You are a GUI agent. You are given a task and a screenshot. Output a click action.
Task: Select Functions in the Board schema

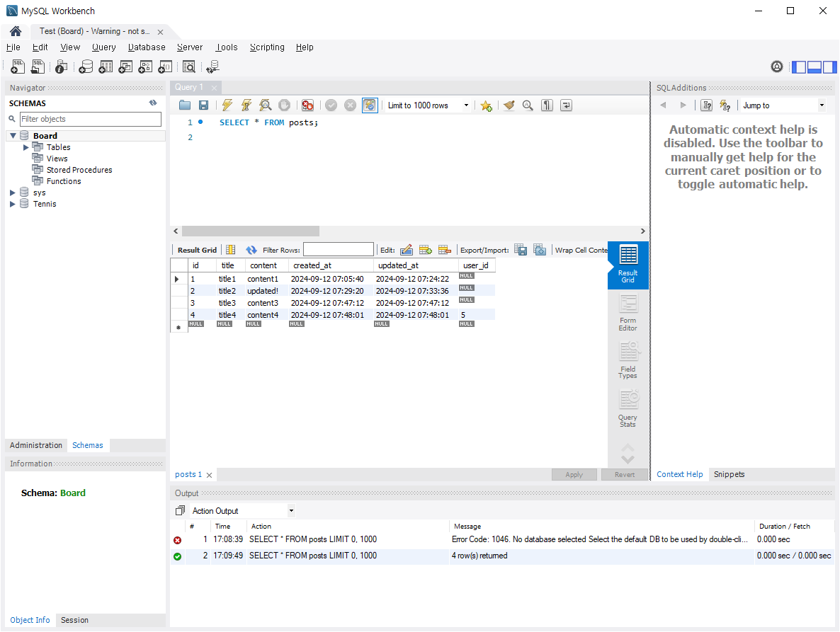tap(64, 181)
